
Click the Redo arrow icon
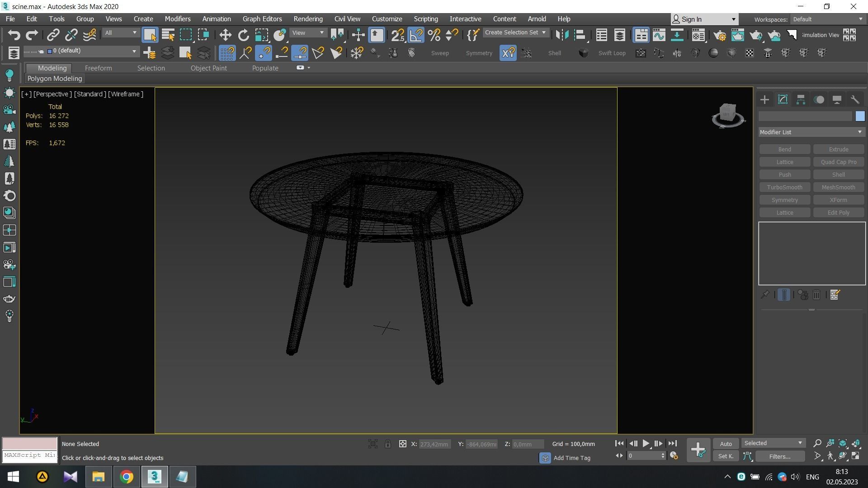[x=32, y=35]
